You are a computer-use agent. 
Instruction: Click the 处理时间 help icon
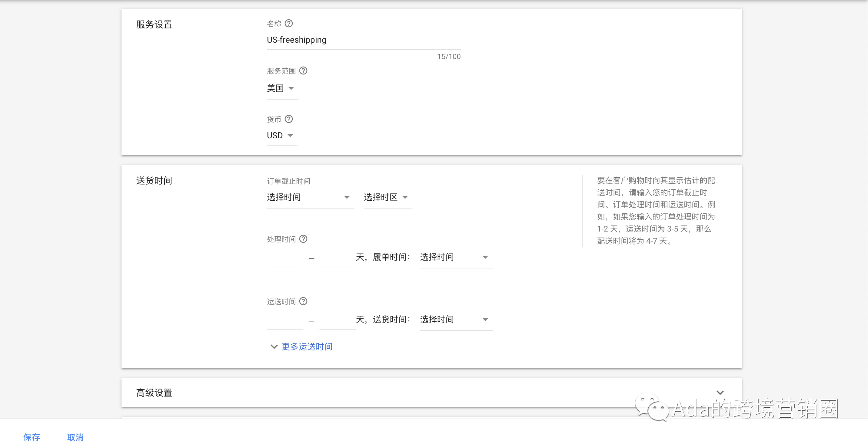[304, 239]
